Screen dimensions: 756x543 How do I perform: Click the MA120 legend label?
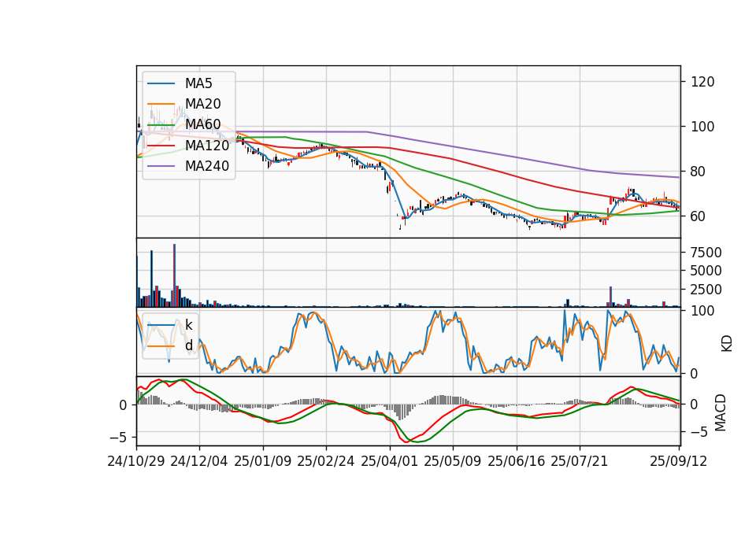207,146
